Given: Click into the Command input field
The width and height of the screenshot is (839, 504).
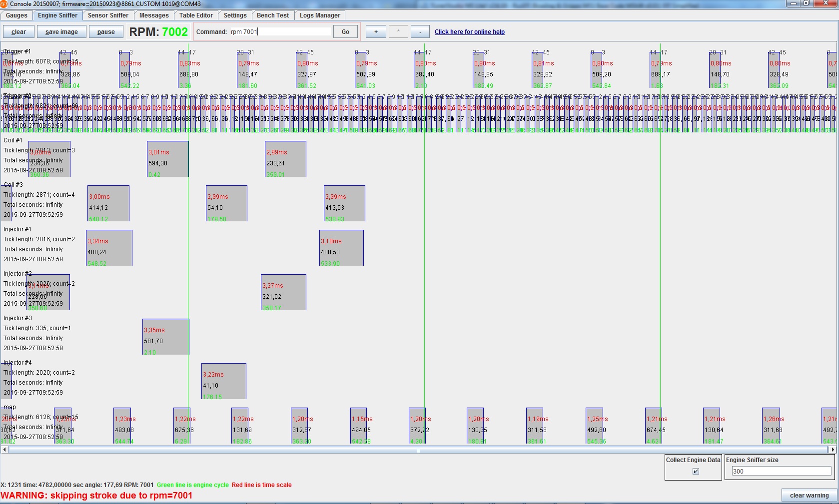Looking at the screenshot, I should 280,31.
